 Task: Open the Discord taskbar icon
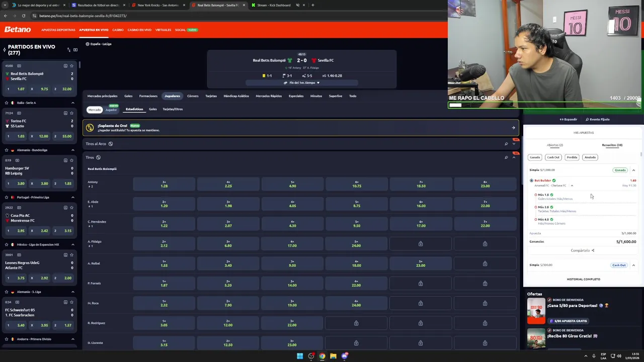[345, 356]
